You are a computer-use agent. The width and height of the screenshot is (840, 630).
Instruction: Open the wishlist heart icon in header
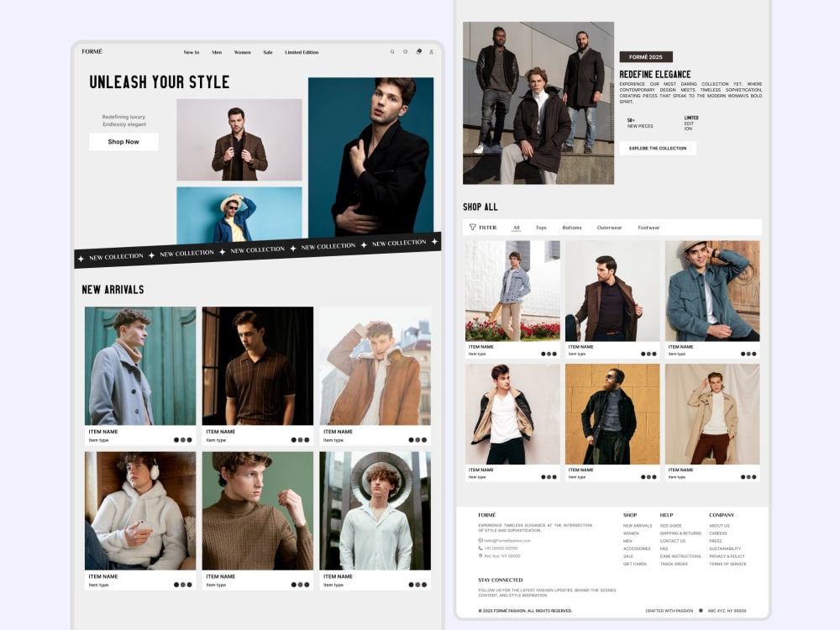[406, 52]
